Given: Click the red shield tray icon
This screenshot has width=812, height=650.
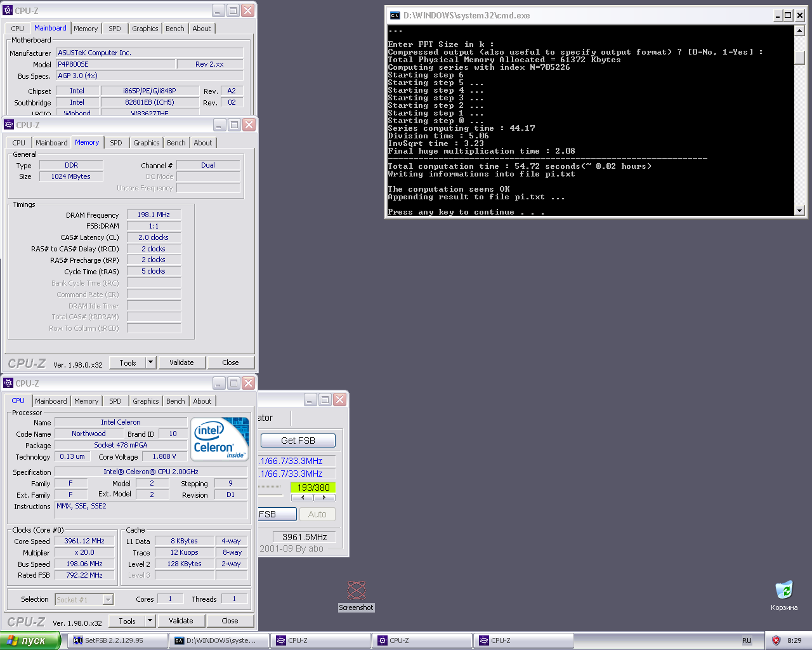Looking at the screenshot, I should click(775, 640).
